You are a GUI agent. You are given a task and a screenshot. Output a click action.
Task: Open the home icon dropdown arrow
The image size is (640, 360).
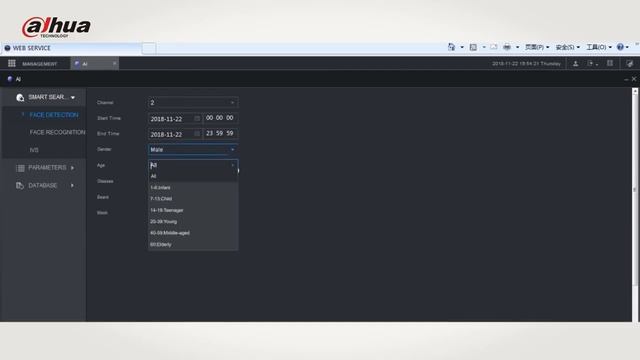point(462,47)
